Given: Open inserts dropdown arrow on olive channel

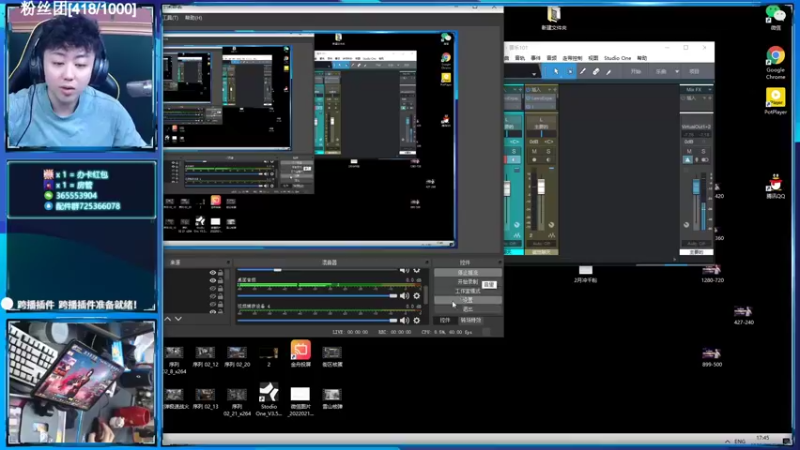Looking at the screenshot, I should pos(549,90).
